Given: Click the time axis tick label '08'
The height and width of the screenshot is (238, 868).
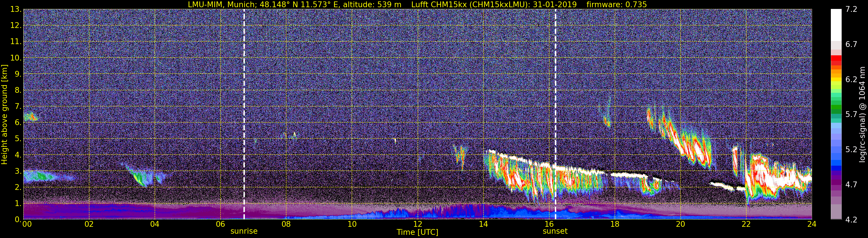Looking at the screenshot, I should 286,224.
